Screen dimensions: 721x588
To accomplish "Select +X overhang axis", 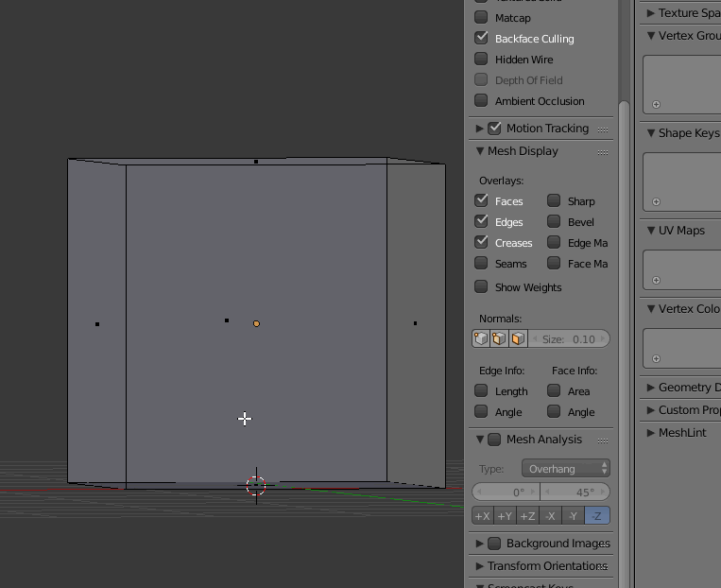I will click(482, 516).
